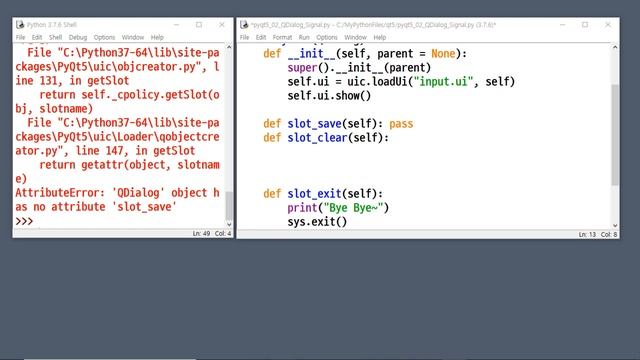Click 'Ln: 13' in editor status bar
The image size is (640, 360).
pos(587,235)
